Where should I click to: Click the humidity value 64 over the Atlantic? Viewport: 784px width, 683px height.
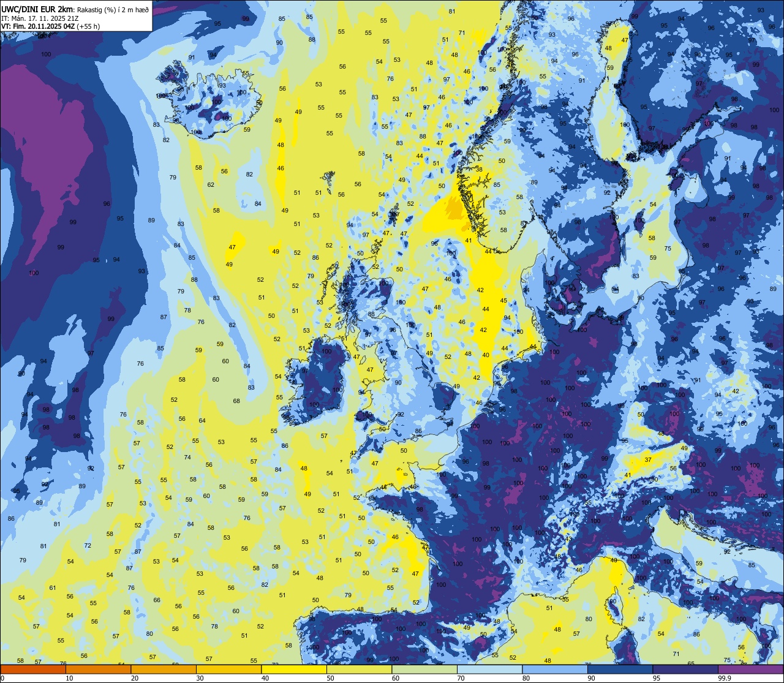point(202,421)
